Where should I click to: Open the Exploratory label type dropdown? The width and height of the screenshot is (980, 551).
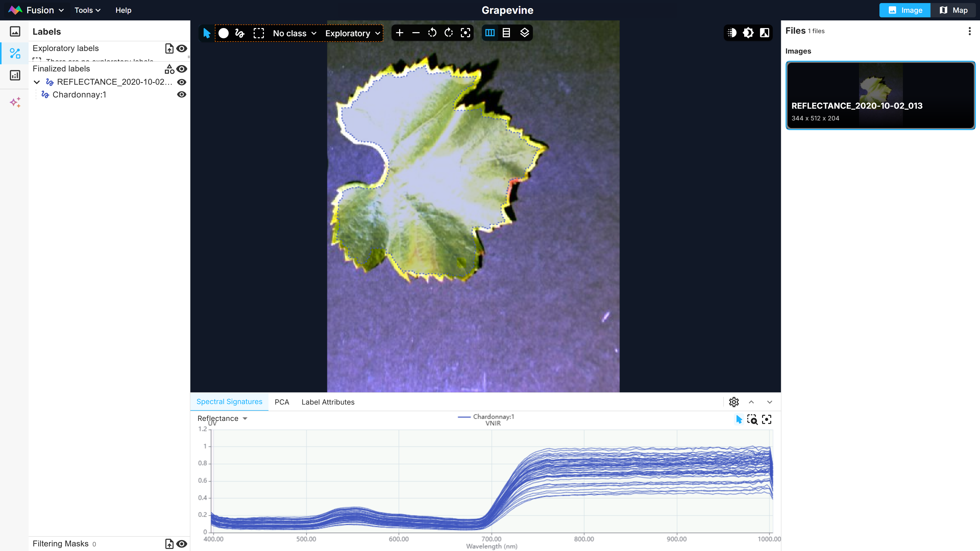coord(353,33)
